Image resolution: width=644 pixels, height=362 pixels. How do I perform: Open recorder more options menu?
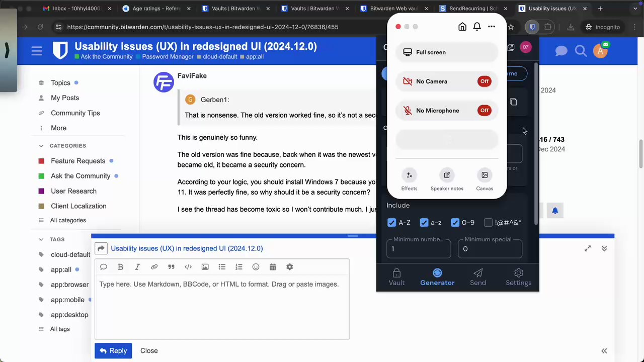(492, 27)
